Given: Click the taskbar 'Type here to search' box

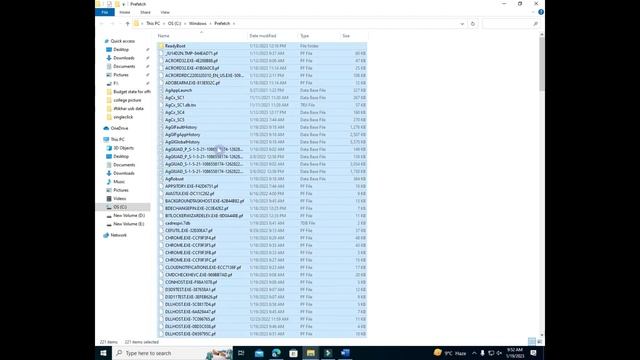Looking at the screenshot, I should tap(172, 353).
